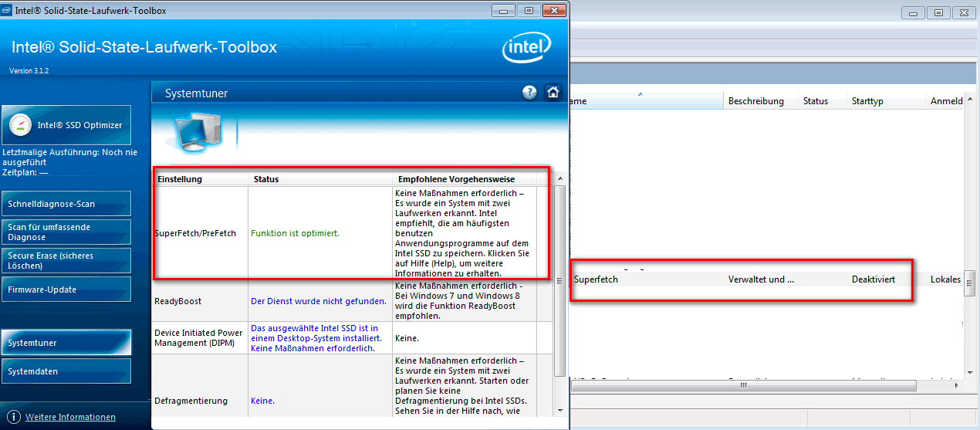
Task: Click the toolbox title bar app icon
Action: point(7,11)
